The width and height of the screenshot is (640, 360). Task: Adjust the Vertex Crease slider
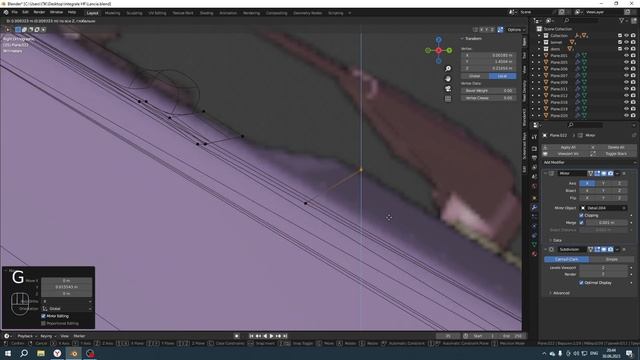point(489,98)
